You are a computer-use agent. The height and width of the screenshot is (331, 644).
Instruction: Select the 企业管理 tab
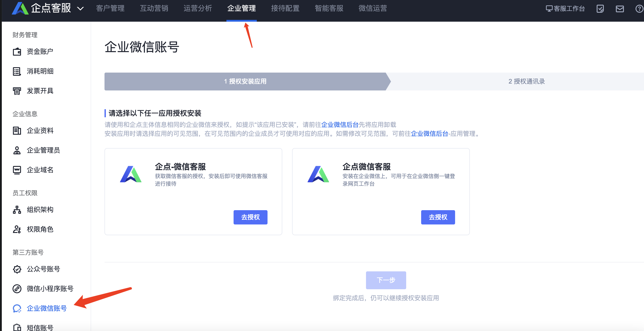242,8
